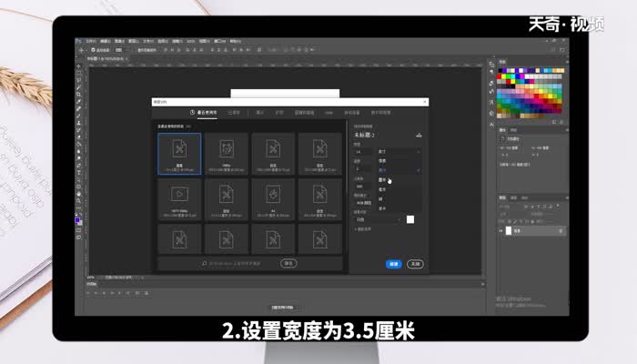Switch to the 打印 tab in the dialog
This screenshot has height=364, width=637.
tap(279, 113)
